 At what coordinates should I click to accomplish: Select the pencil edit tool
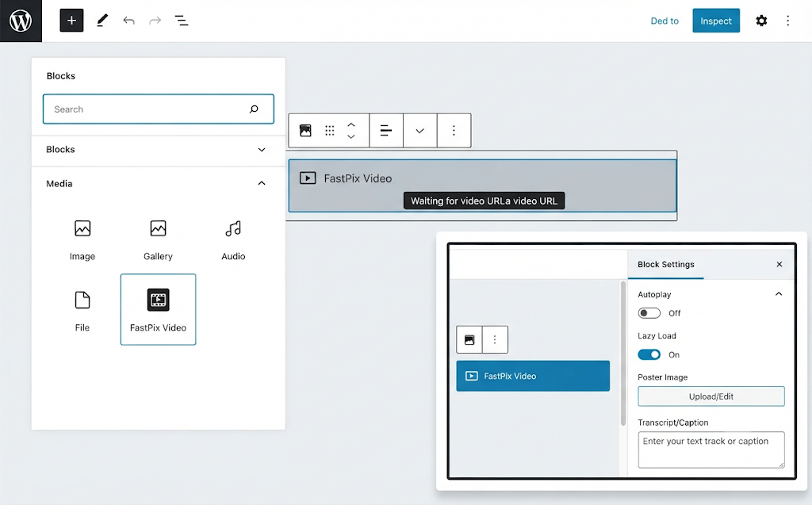click(x=102, y=21)
